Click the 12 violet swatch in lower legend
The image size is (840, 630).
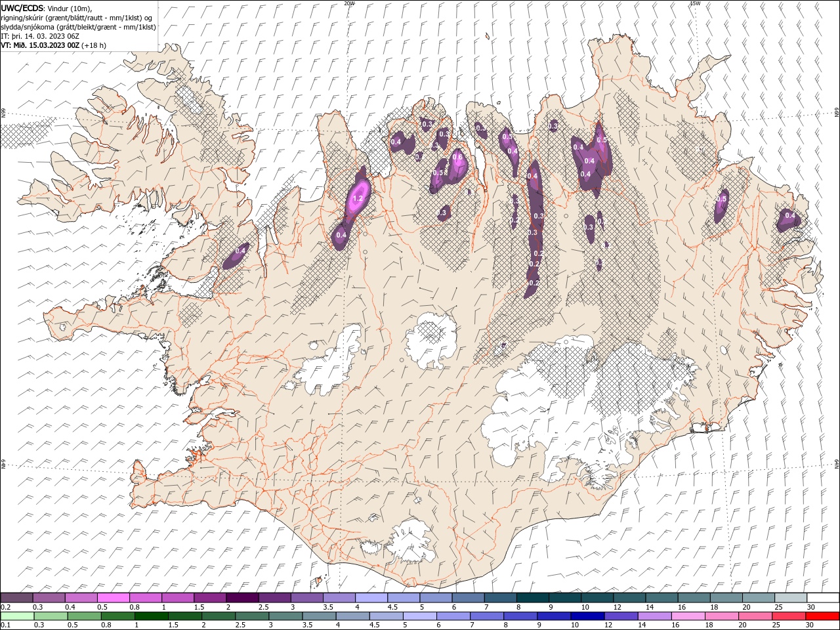[620, 616]
